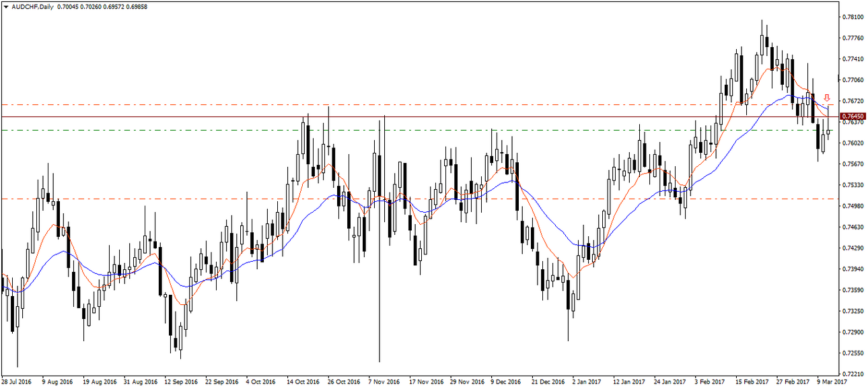Click the 9 Dec 2016 date label

(x=506, y=382)
